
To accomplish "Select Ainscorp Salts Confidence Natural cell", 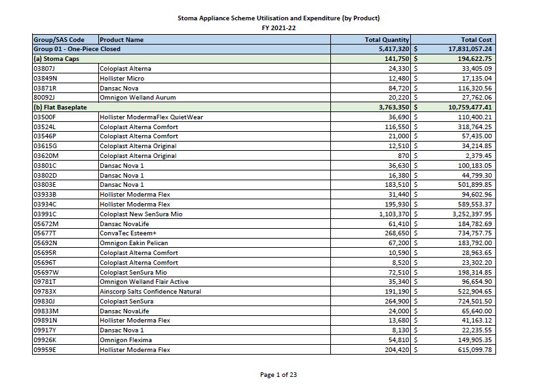I will click(x=214, y=292).
